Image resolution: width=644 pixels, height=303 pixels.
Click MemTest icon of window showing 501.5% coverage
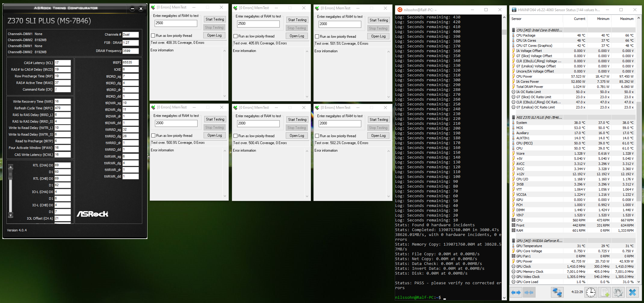(317, 8)
